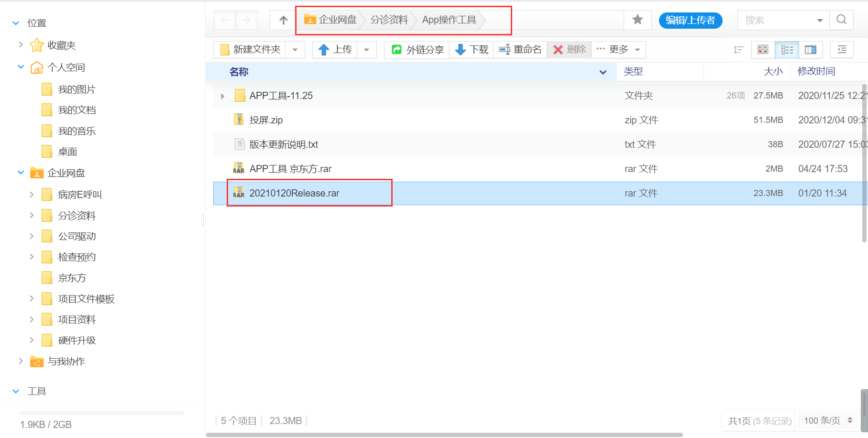This screenshot has width=868, height=438.
Task: Expand the 病房E呼叫 folder
Action: 32,194
